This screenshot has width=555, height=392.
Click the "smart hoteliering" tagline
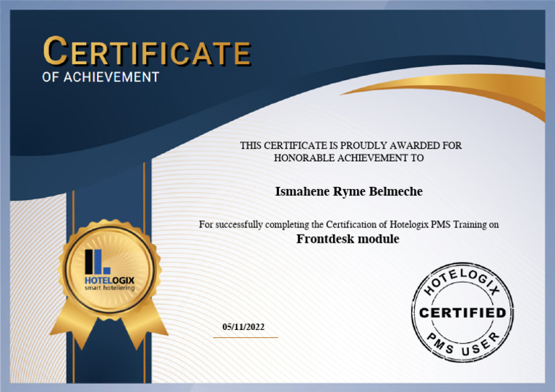[109, 288]
